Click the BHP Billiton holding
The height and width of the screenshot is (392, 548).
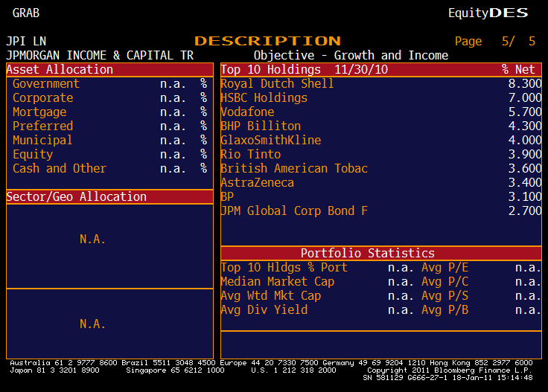click(x=261, y=126)
